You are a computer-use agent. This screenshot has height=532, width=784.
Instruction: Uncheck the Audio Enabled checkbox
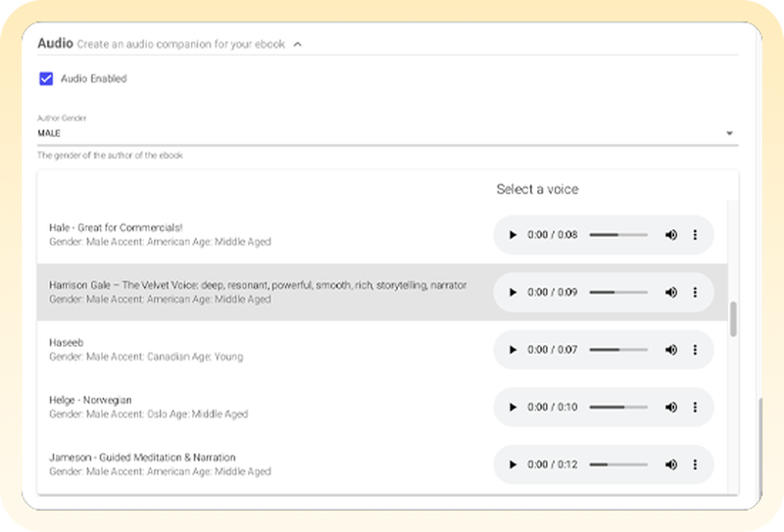pos(46,78)
